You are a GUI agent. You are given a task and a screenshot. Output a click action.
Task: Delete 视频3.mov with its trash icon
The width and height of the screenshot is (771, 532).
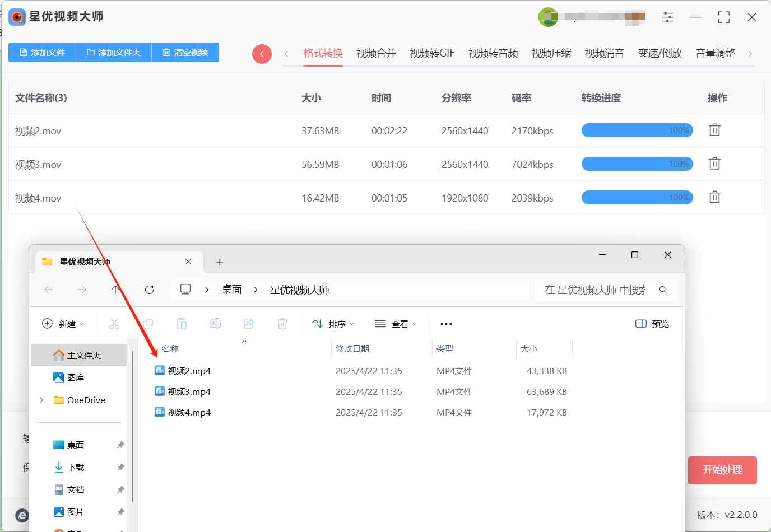(x=714, y=164)
